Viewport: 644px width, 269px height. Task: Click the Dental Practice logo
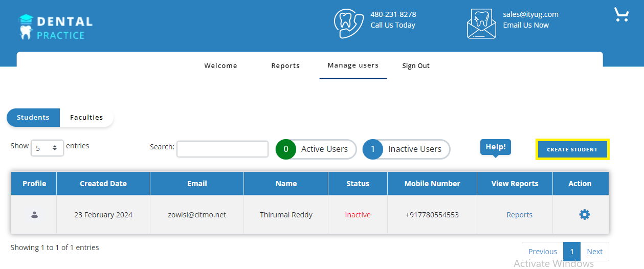(x=56, y=28)
